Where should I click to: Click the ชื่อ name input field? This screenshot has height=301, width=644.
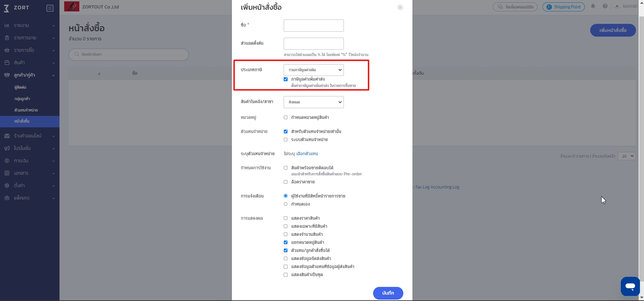point(314,26)
